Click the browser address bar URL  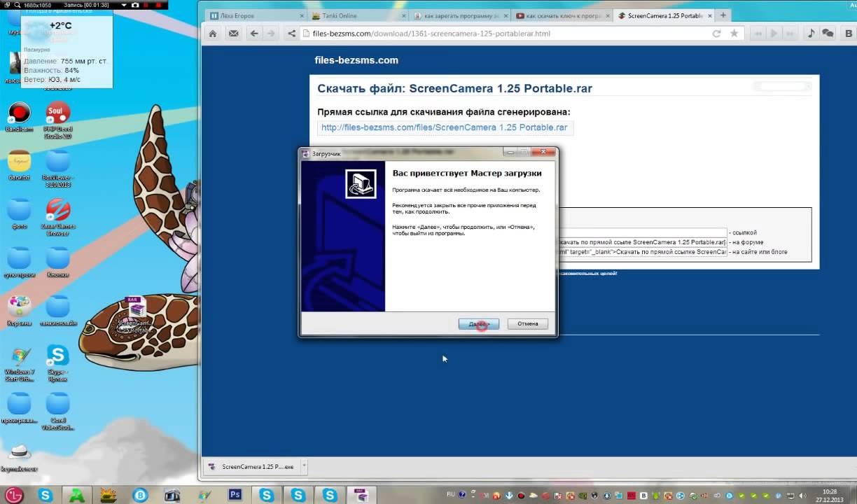click(x=431, y=34)
